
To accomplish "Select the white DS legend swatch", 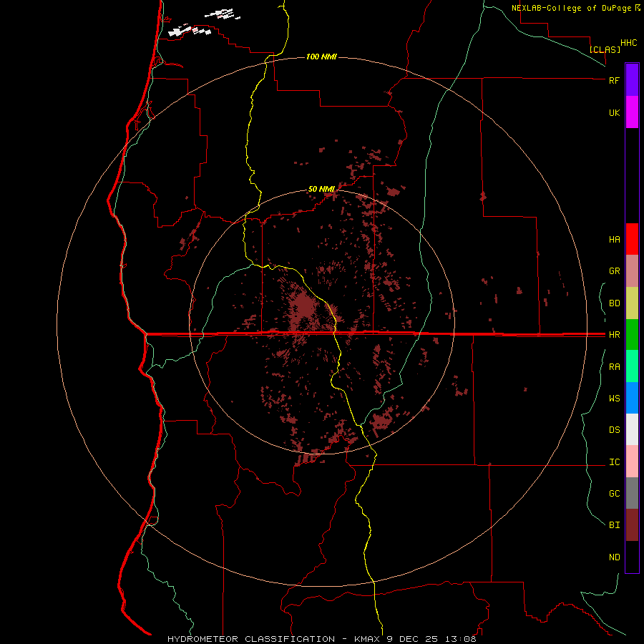I will (632, 429).
